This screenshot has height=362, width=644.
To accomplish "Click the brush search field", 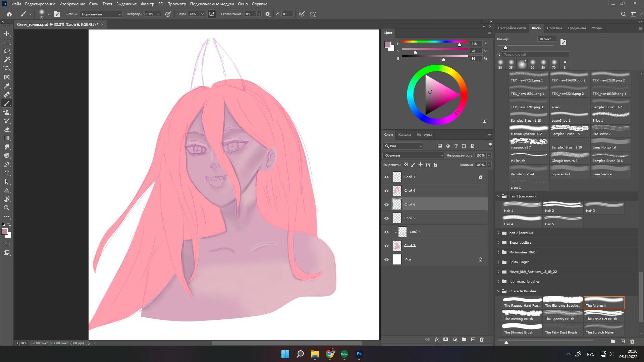I will tap(535, 54).
